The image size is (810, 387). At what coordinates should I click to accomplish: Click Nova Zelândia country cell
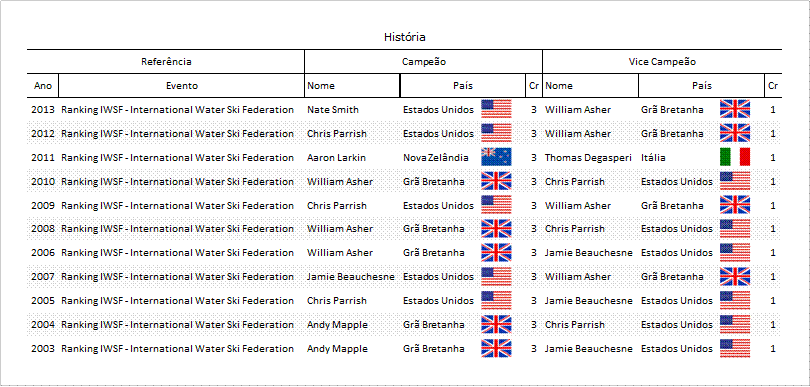(435, 158)
